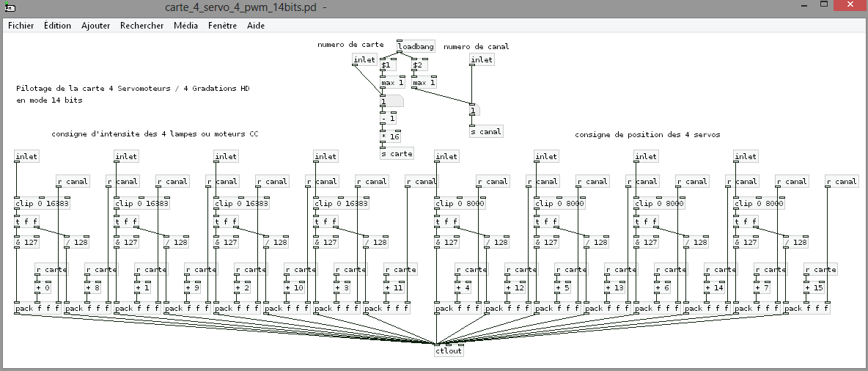The image size is (868, 371).
Task: Open the Ajouter menu
Action: 95,25
